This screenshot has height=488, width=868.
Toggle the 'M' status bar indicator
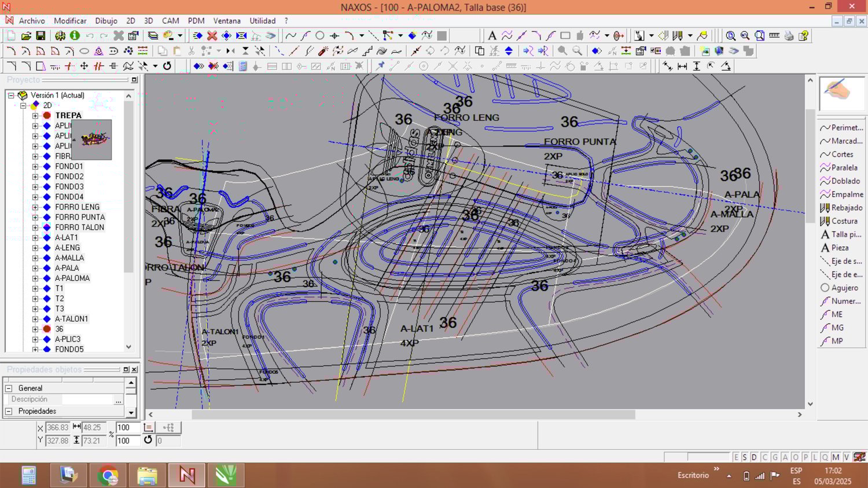(836, 457)
